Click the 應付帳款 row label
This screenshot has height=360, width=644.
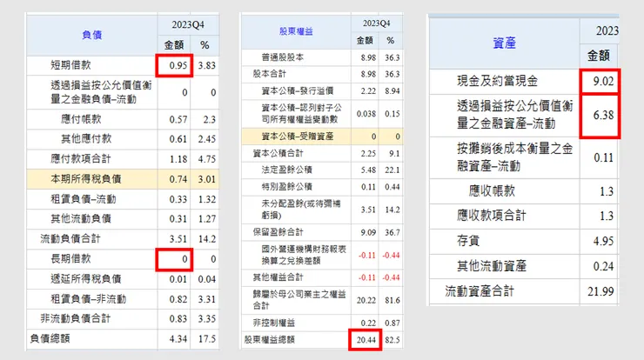pyautogui.click(x=81, y=119)
